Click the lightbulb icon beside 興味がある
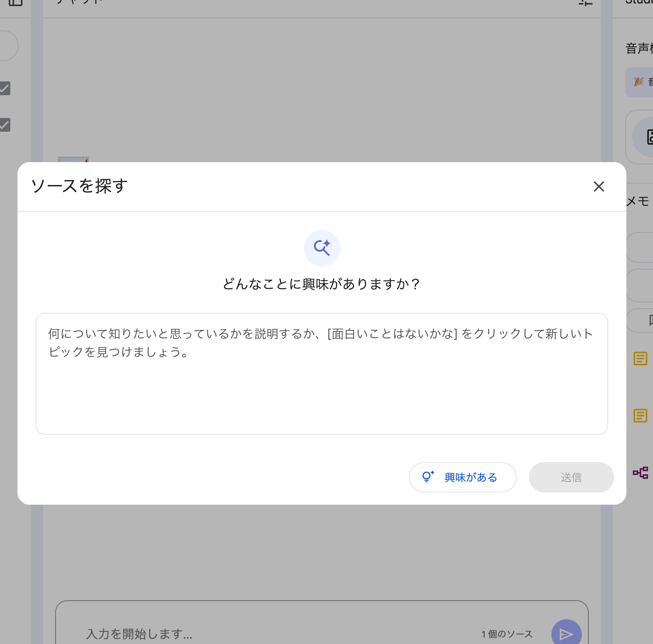The image size is (653, 644). (428, 477)
